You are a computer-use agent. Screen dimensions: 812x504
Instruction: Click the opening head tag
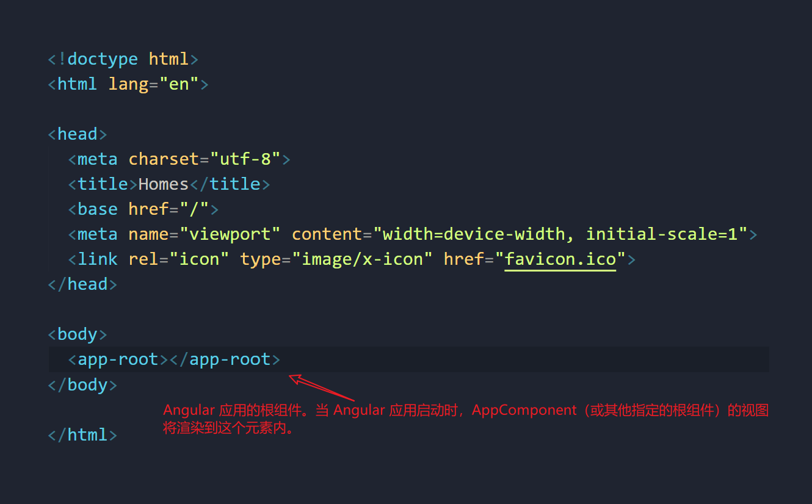pyautogui.click(x=78, y=134)
